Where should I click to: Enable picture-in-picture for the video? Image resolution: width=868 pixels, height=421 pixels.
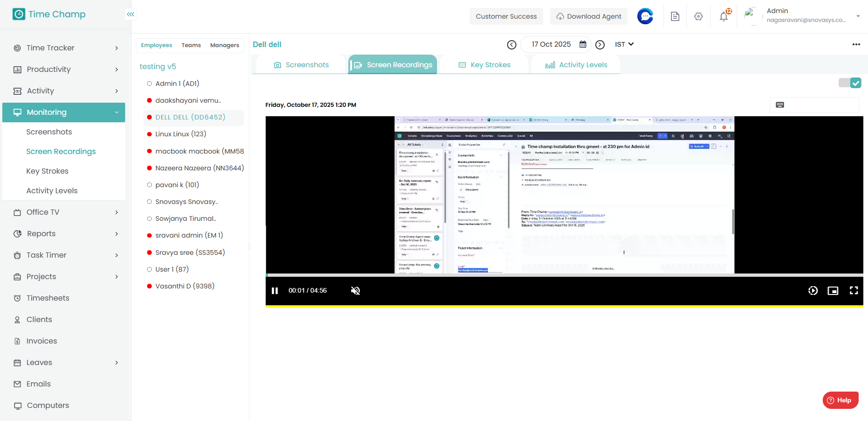coord(833,291)
